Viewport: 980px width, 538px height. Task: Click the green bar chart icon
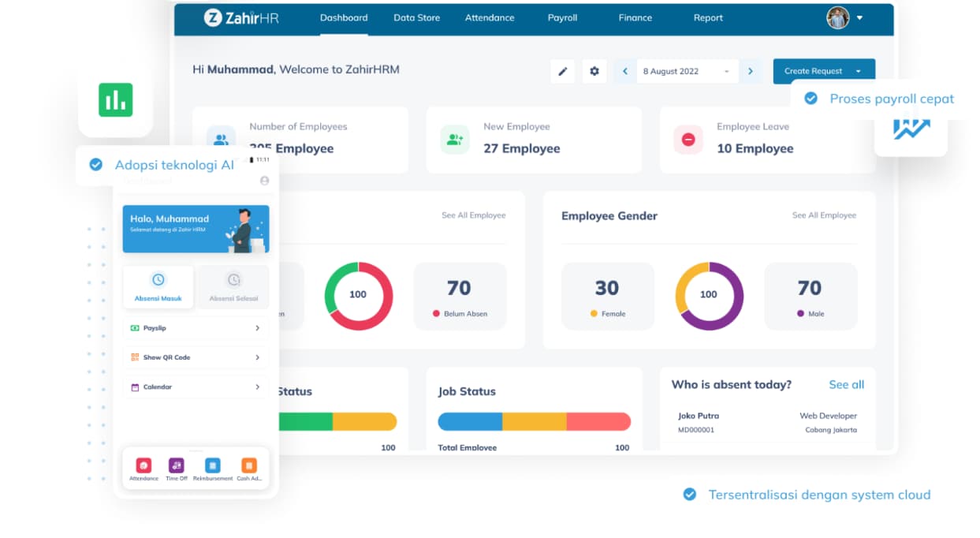115,100
